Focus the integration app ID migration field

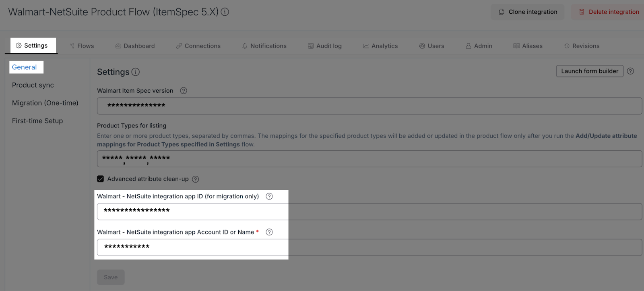click(369, 212)
